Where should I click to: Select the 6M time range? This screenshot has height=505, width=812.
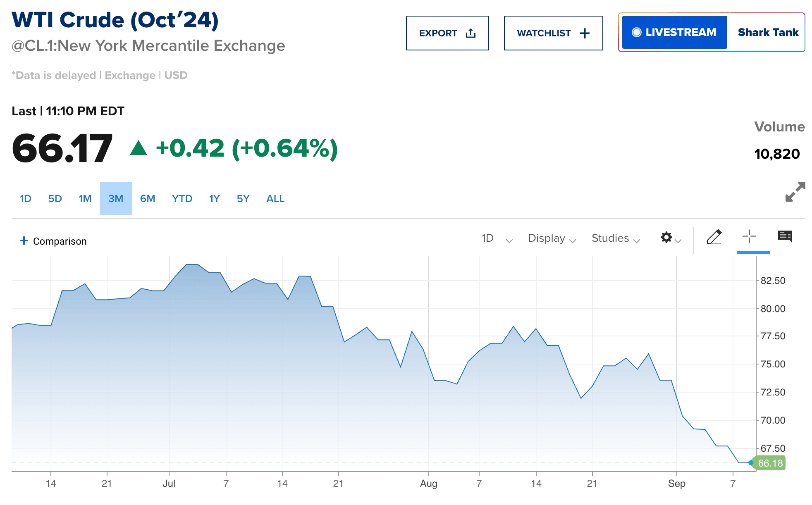coord(148,198)
